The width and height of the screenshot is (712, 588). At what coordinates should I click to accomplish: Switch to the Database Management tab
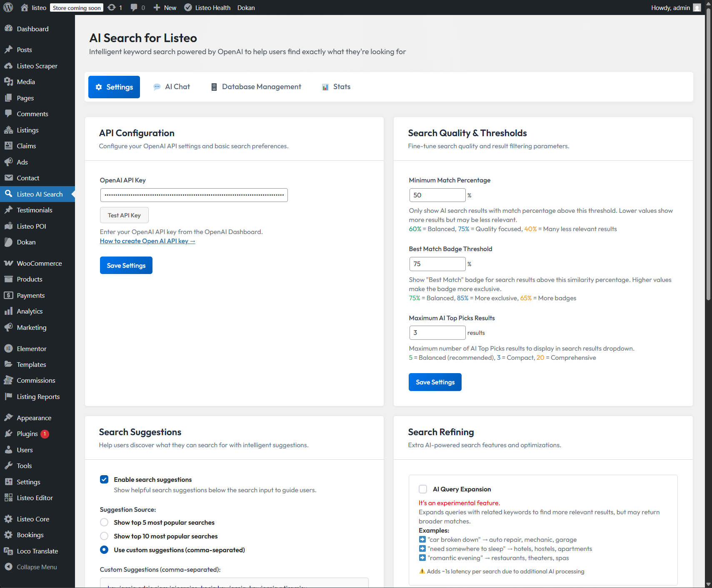click(256, 87)
